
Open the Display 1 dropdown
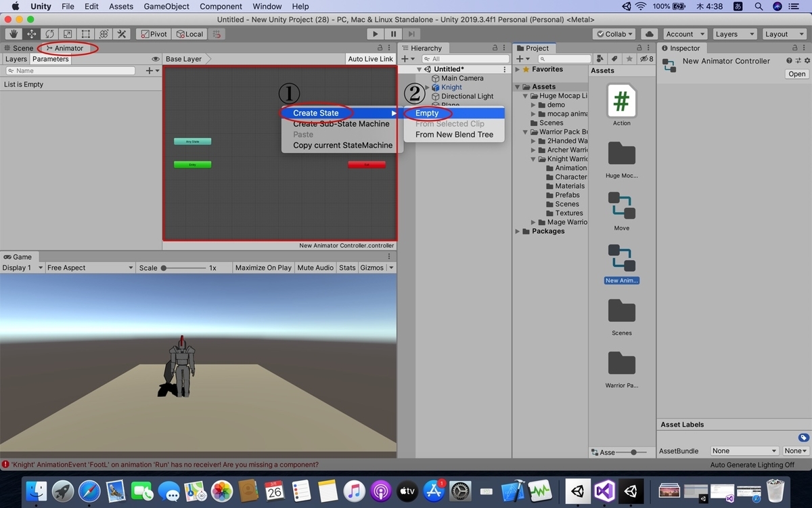tap(22, 268)
